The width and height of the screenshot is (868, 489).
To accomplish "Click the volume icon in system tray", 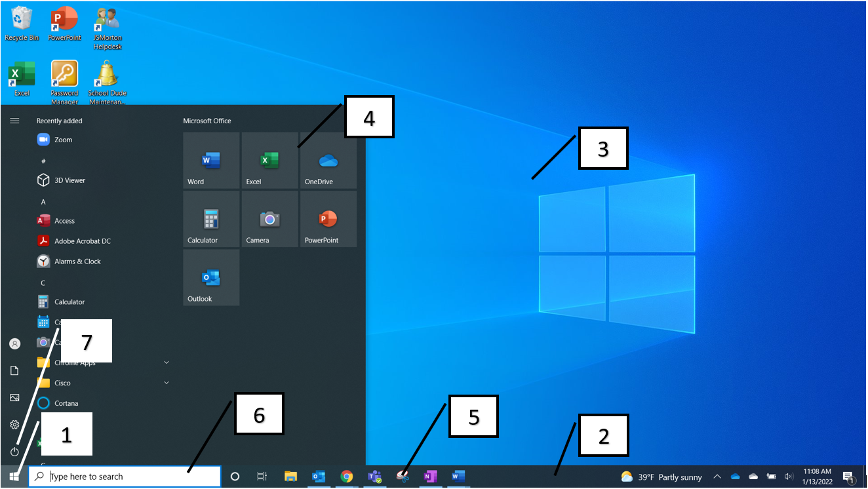I will [789, 477].
